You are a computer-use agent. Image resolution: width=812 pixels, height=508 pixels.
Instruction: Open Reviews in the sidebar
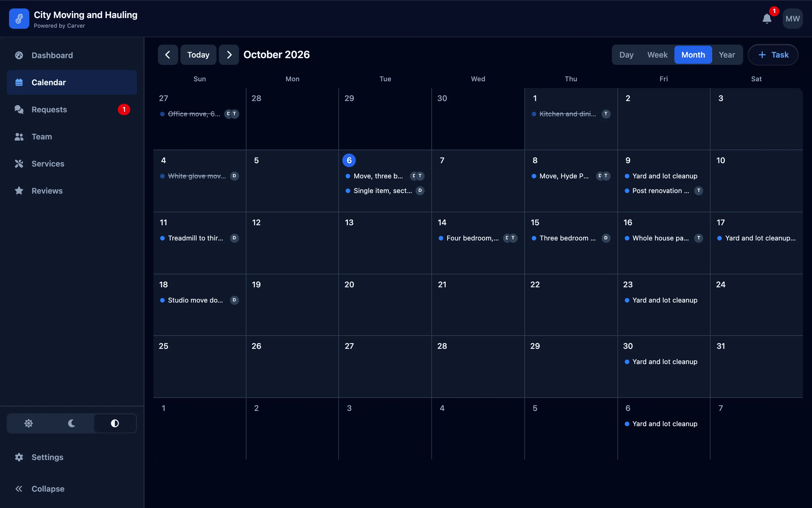coord(72,191)
